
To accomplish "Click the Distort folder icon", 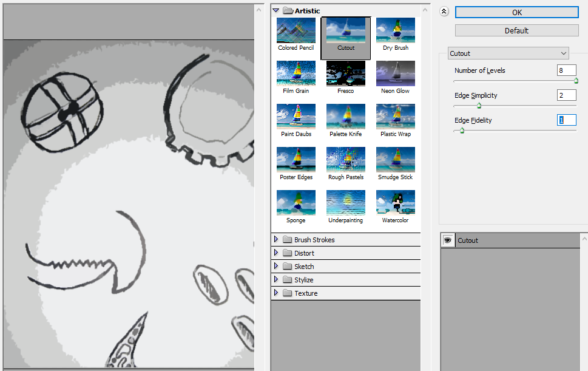I will tap(287, 253).
